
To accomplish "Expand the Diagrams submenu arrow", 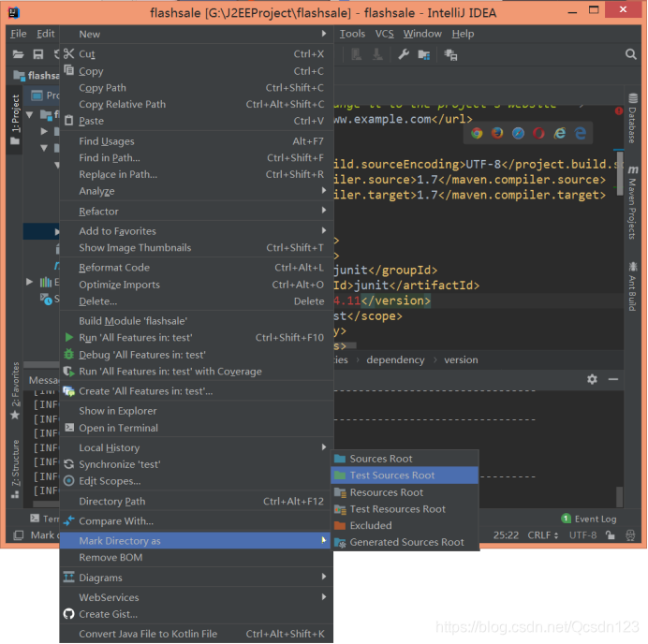I will (324, 577).
